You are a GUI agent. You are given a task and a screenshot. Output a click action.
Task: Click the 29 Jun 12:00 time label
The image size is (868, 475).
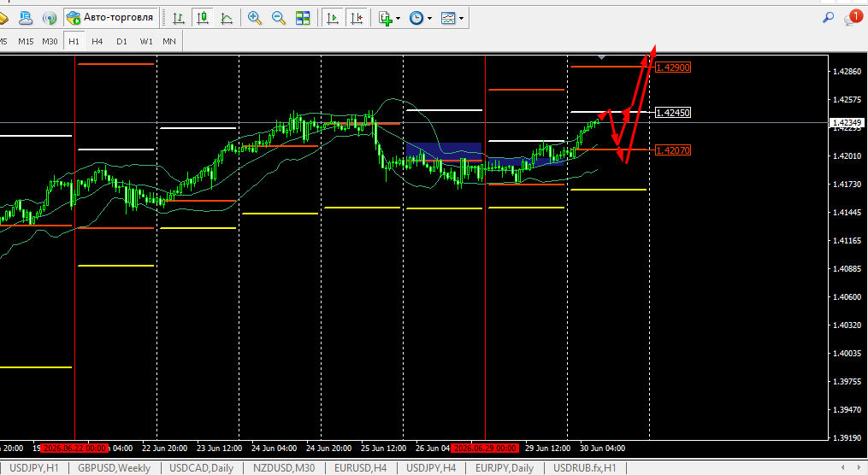pos(547,448)
